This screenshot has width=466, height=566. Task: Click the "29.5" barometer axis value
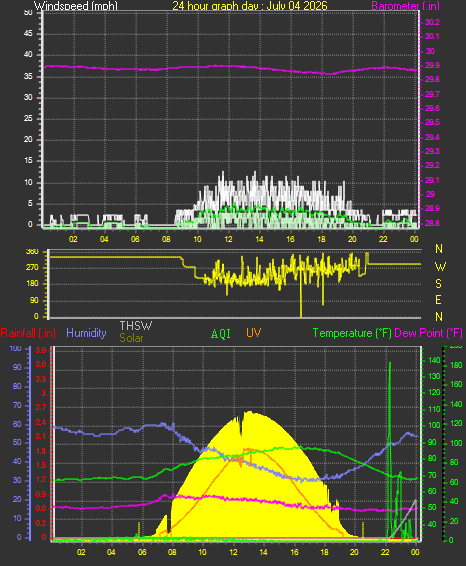click(432, 122)
